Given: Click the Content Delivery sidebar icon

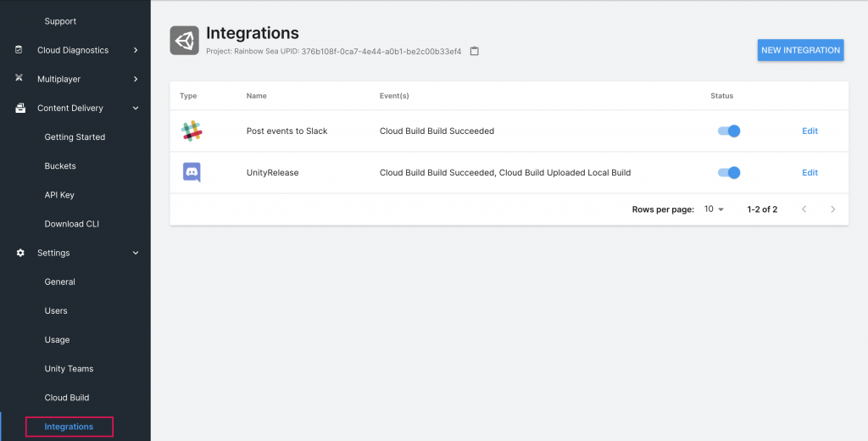Looking at the screenshot, I should (20, 108).
